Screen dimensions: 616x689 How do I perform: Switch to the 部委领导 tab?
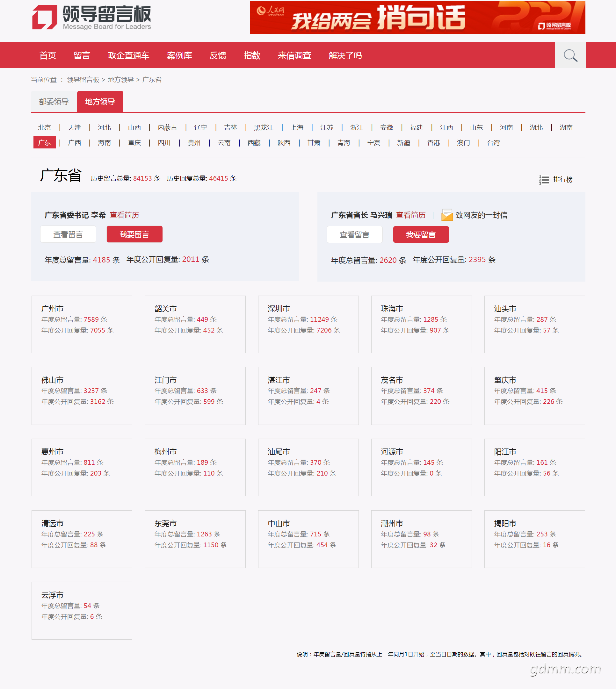[x=54, y=102]
